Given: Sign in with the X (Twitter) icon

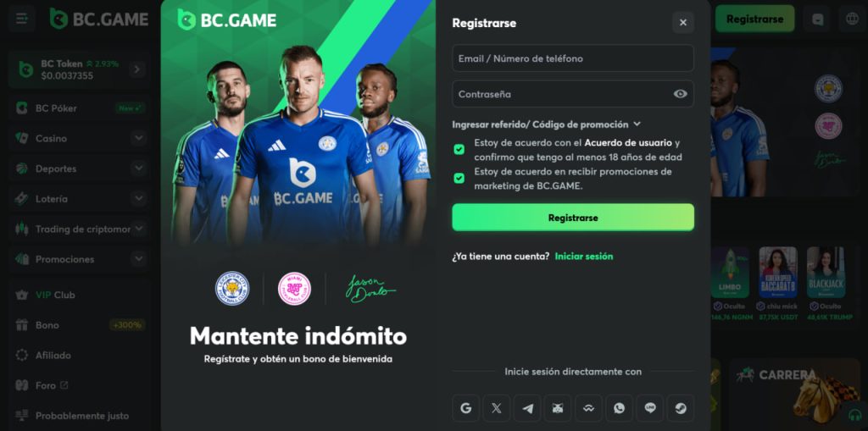Looking at the screenshot, I should tap(497, 408).
